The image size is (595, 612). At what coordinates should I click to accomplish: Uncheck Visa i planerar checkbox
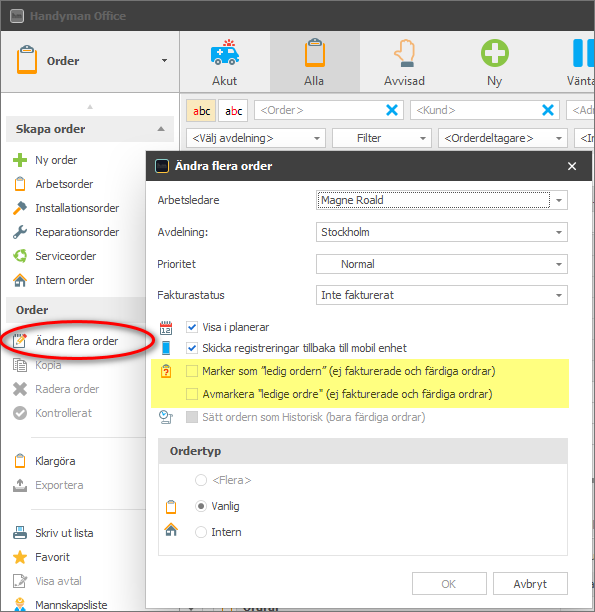coord(192,327)
